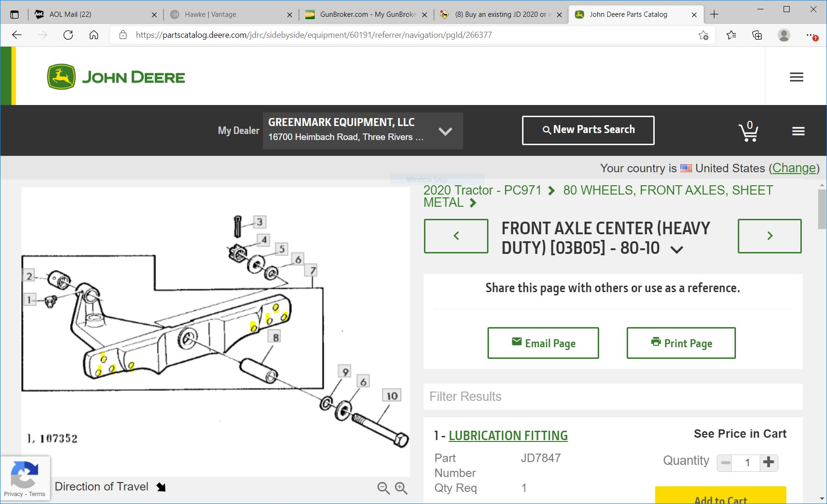Open the favorites list icon
The image size is (827, 504).
731,35
